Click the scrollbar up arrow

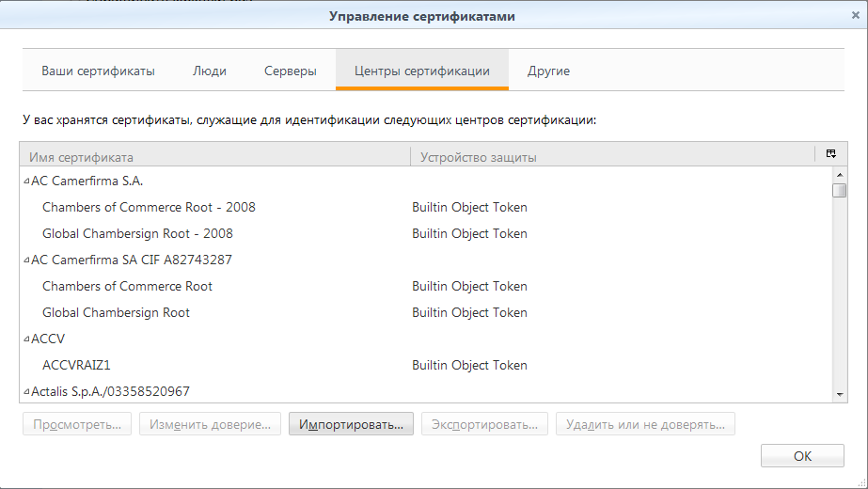pos(840,176)
